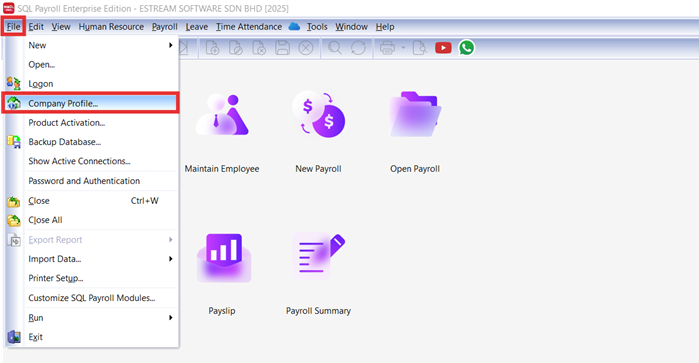Click the Last record navigation icon
Screen dimensions: 699x363
click(184, 48)
